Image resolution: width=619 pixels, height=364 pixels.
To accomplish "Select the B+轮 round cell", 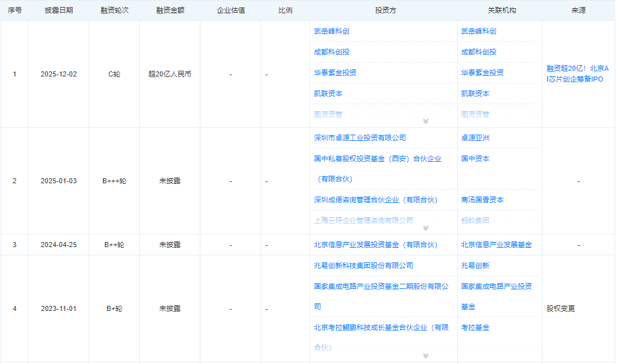I will tap(114, 309).
